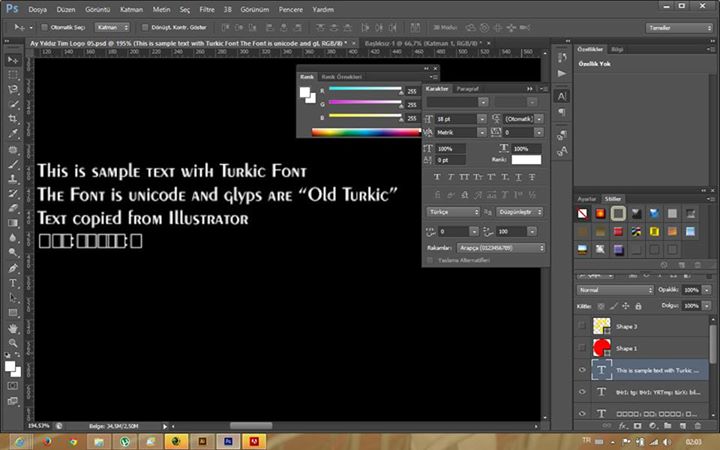Click the delete layer trash icon
Screen dimensions: 720x450
[x=700, y=427]
